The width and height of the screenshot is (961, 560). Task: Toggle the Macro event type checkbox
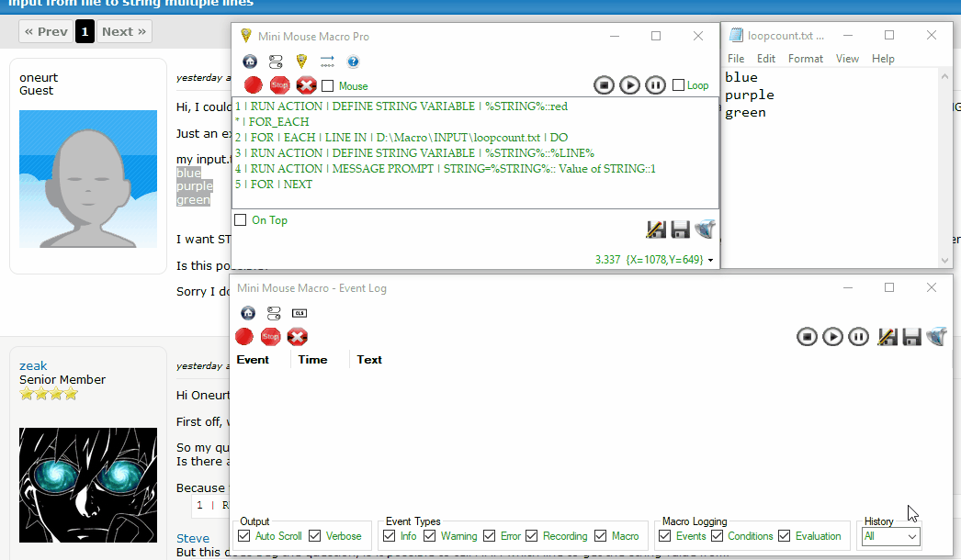[x=601, y=535]
